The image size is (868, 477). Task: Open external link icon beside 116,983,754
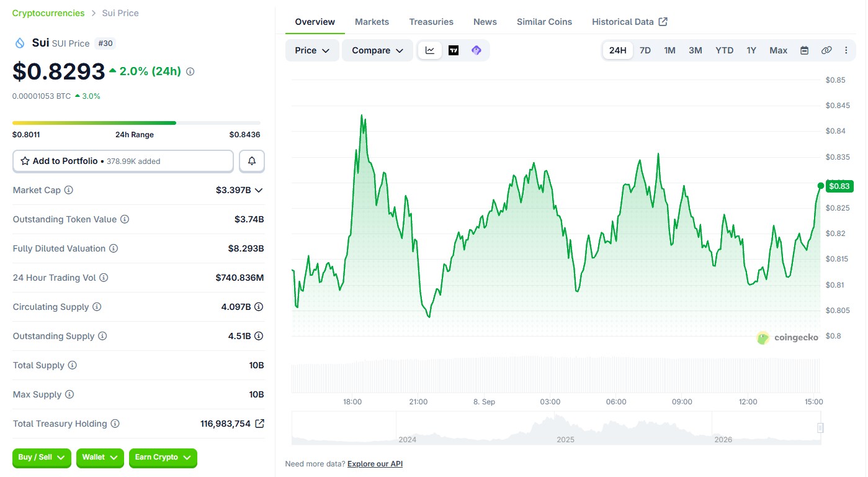pos(260,424)
